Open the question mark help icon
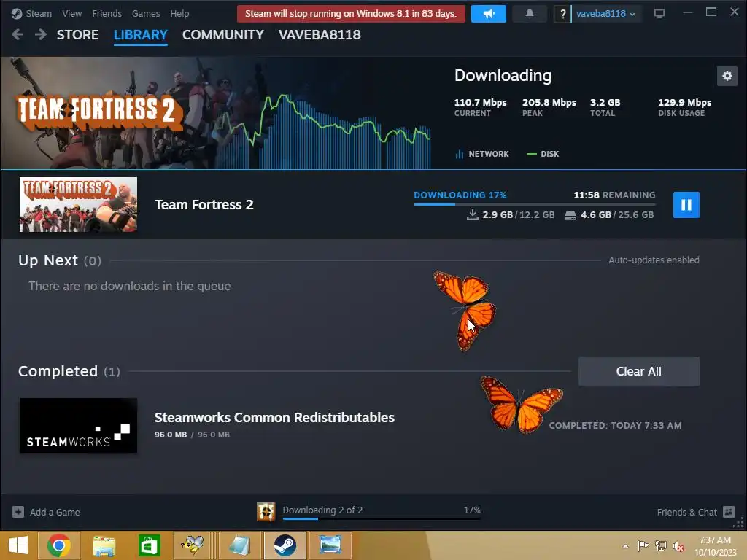 coord(562,14)
